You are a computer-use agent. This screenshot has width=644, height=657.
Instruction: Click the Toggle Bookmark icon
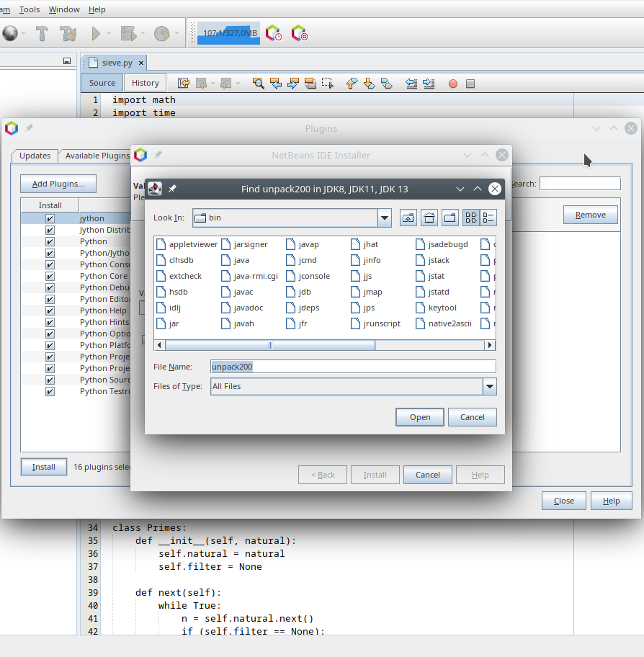[386, 84]
